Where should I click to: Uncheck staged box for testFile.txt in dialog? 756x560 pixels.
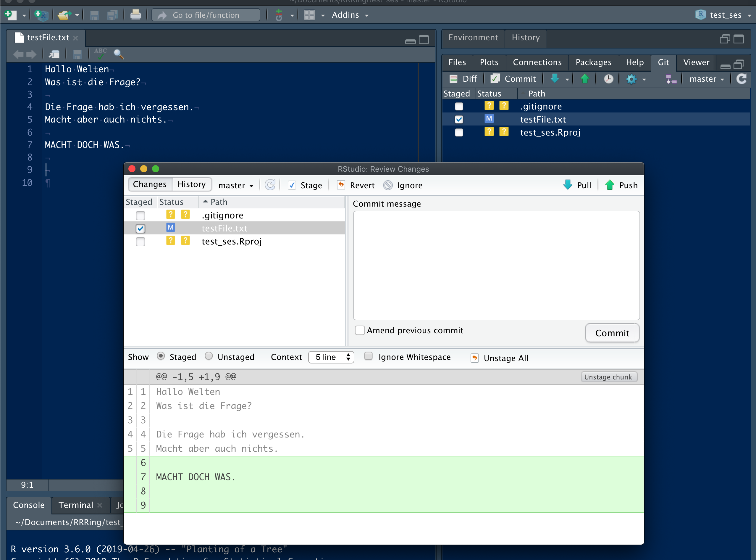[140, 228]
